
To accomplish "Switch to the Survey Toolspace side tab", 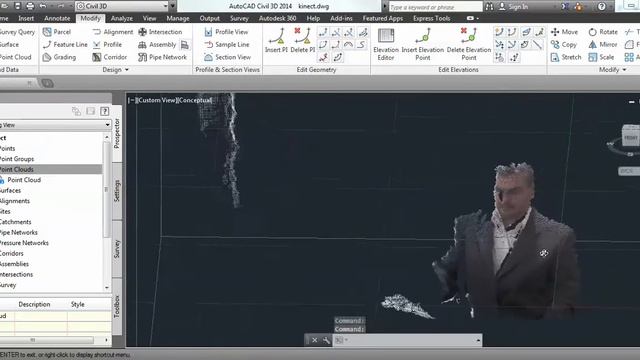I will pos(117,249).
